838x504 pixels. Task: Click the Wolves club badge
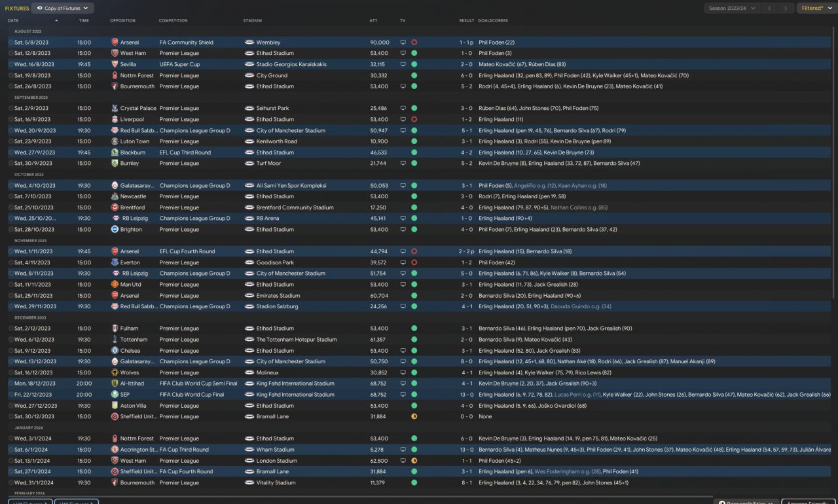tap(115, 372)
